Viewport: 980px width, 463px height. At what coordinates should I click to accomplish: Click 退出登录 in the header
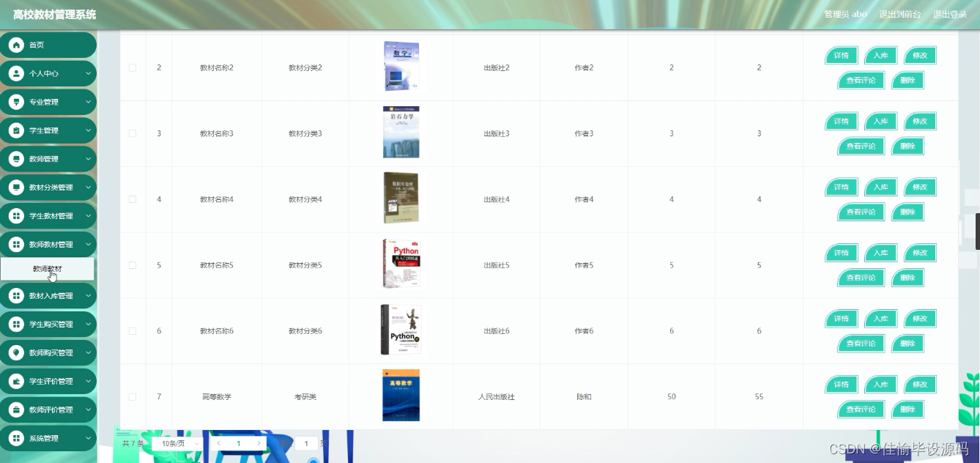pos(949,15)
